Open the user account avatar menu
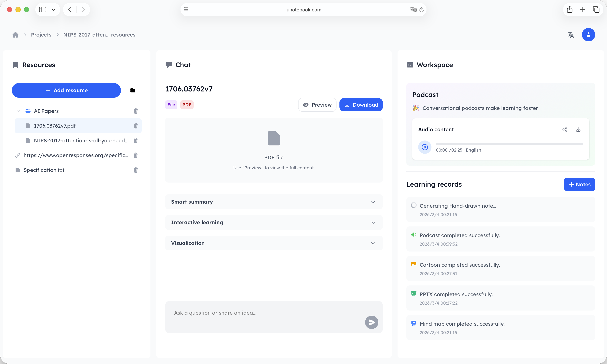The height and width of the screenshot is (364, 607). [589, 35]
